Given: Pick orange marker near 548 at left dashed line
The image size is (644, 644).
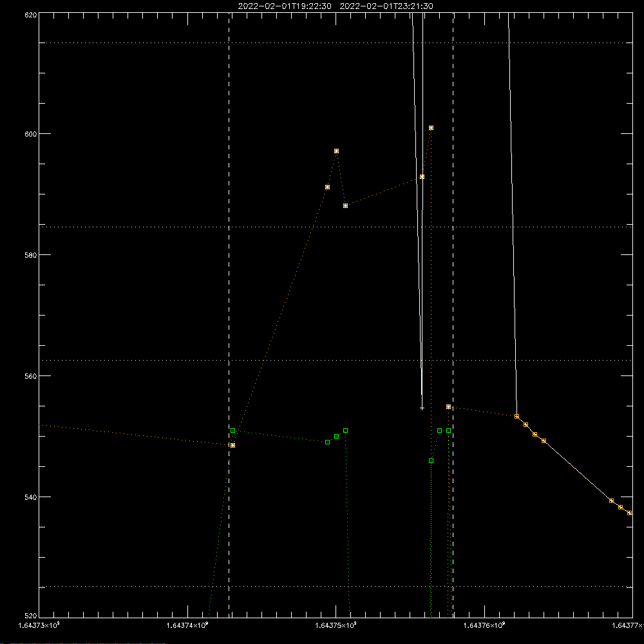Looking at the screenshot, I should tap(233, 445).
